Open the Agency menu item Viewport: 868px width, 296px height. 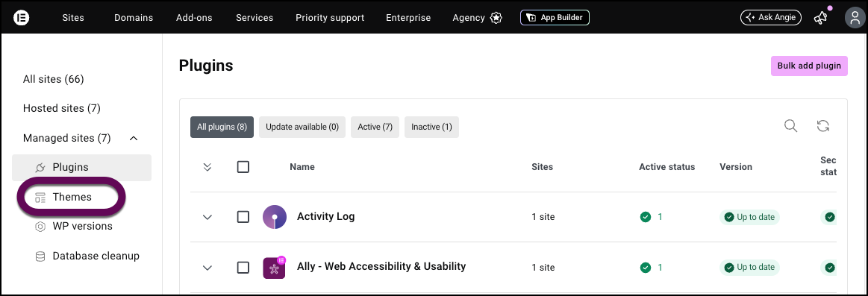click(468, 18)
